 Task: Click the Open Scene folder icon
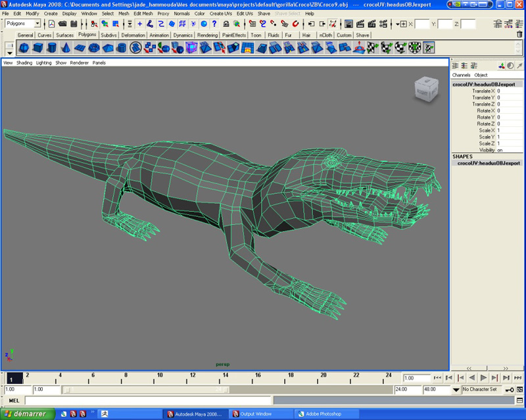(x=62, y=24)
